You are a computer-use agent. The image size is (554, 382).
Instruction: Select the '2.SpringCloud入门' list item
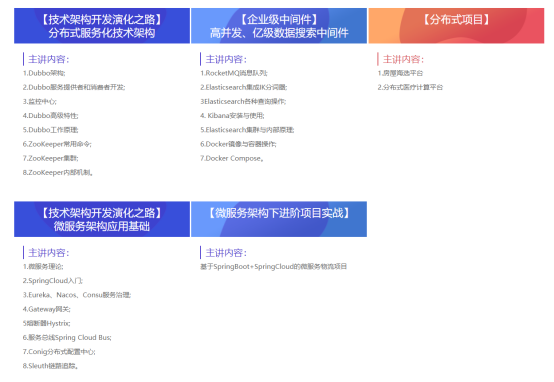coord(53,281)
